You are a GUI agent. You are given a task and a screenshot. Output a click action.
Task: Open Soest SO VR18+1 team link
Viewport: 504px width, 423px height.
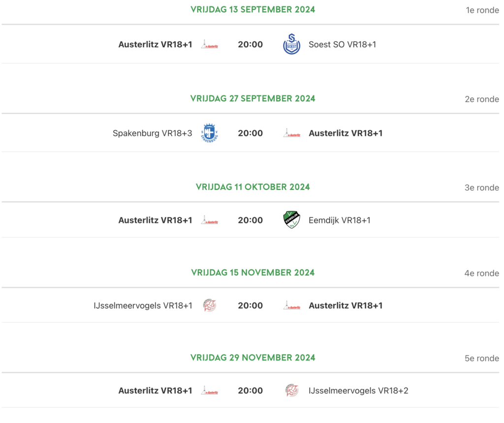click(x=342, y=45)
